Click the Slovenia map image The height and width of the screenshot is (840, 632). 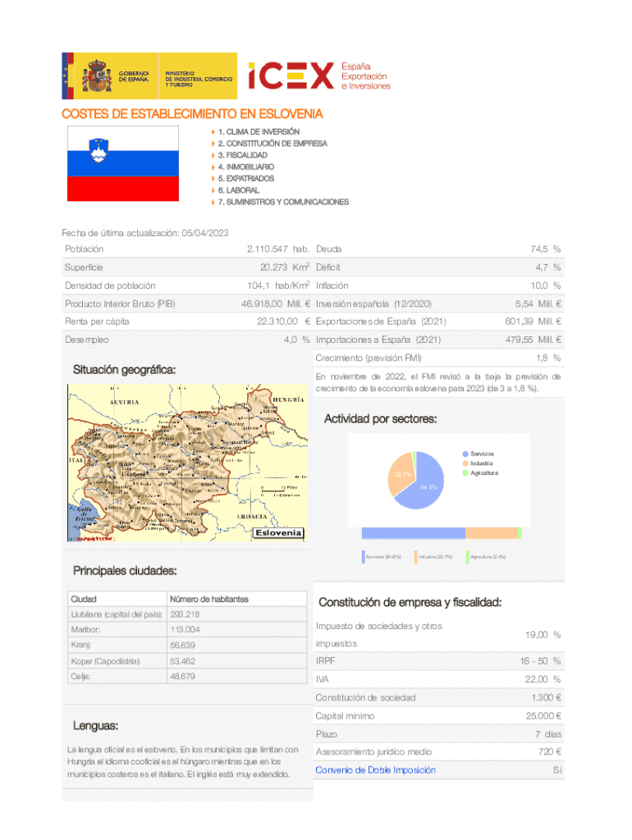185,463
